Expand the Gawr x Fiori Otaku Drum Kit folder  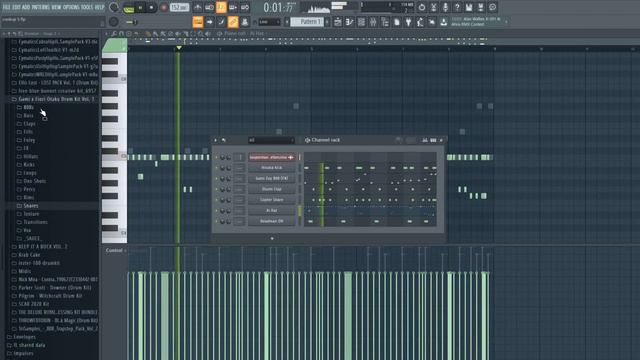53,99
